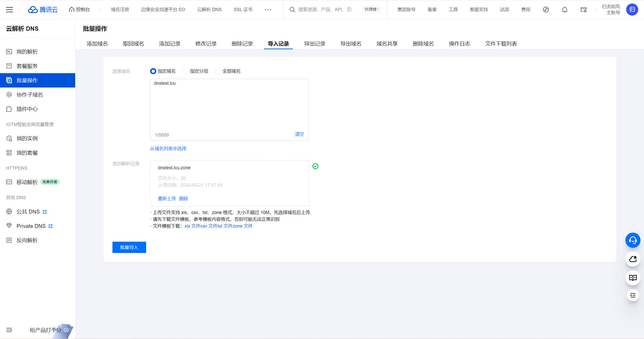Click the search magnifier icon
Viewport: 644px width, 339px height.
click(x=292, y=10)
